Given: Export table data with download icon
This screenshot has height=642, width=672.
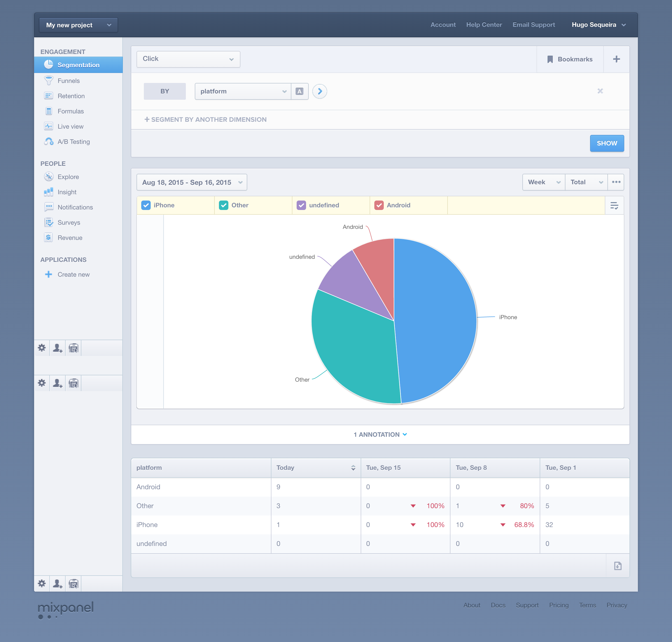Looking at the screenshot, I should point(618,566).
